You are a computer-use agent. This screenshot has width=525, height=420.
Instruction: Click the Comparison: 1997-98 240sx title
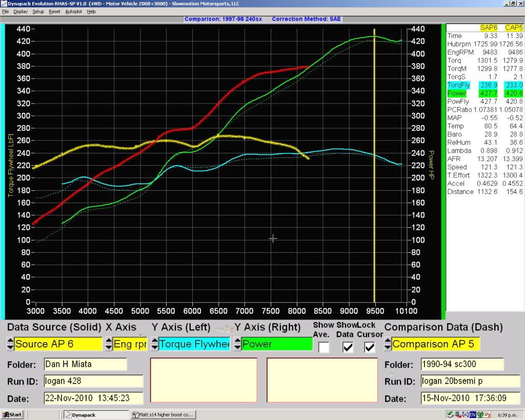(x=224, y=19)
